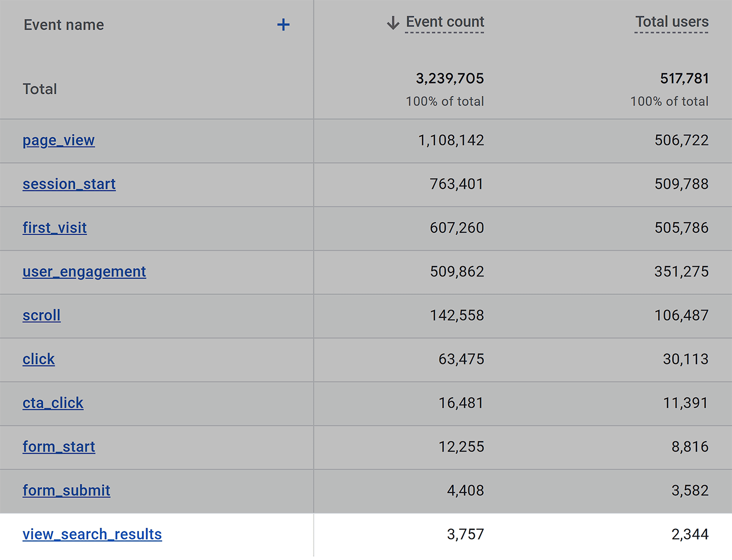Sort by the Event count column header
The width and height of the screenshot is (732, 560).
[445, 22]
